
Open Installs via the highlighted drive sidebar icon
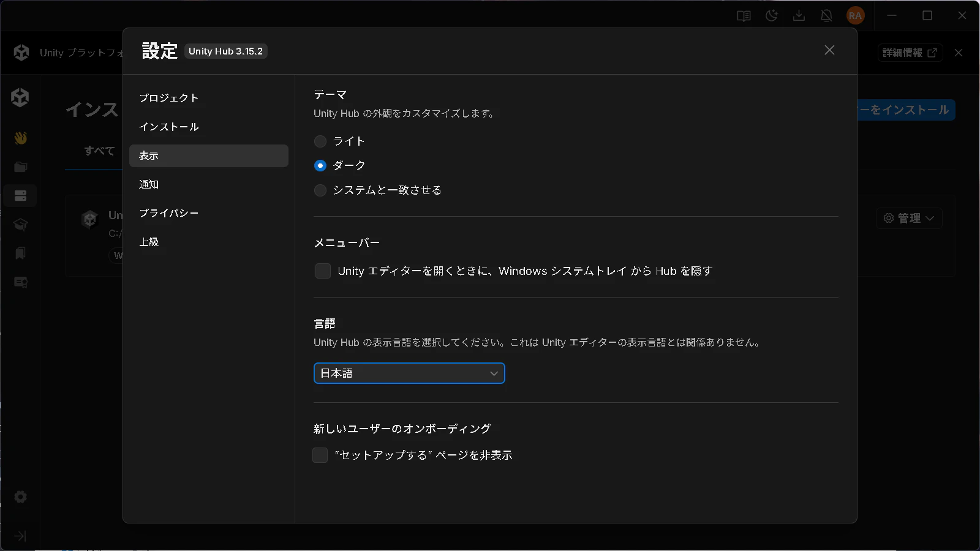tap(20, 196)
